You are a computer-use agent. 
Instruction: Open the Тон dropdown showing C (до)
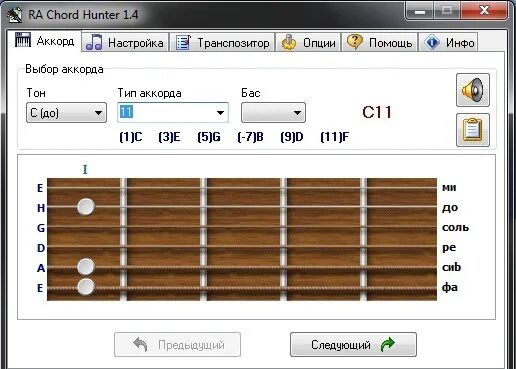[66, 113]
